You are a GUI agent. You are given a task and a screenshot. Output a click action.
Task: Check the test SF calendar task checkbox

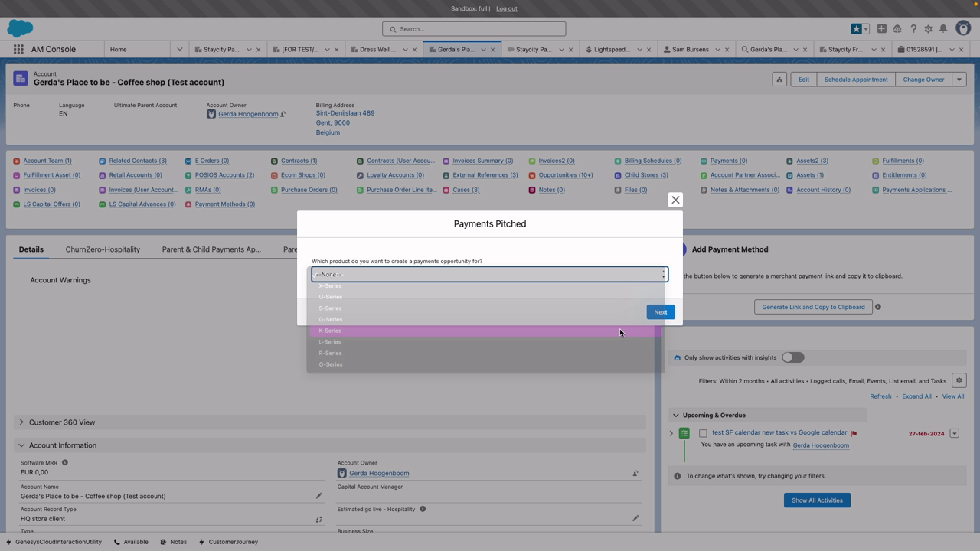[703, 433]
